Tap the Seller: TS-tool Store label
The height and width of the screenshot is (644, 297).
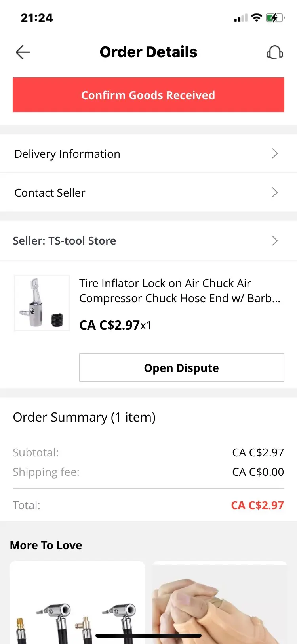65,241
